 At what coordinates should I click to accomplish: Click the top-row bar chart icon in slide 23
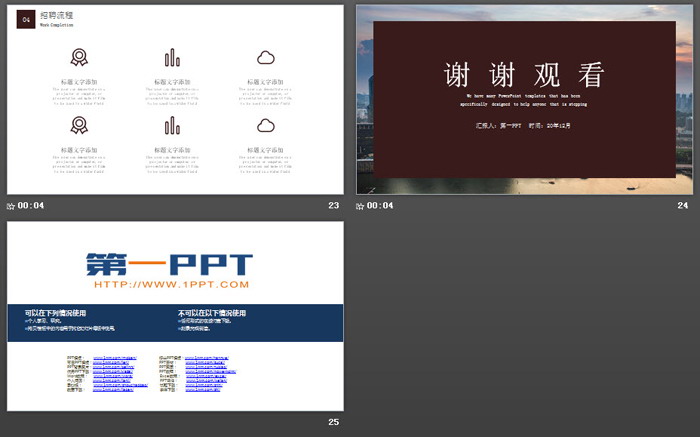coord(172,58)
